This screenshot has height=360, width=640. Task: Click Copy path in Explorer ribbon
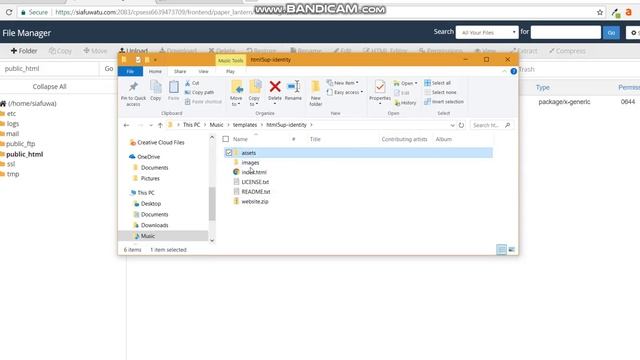tap(199, 92)
